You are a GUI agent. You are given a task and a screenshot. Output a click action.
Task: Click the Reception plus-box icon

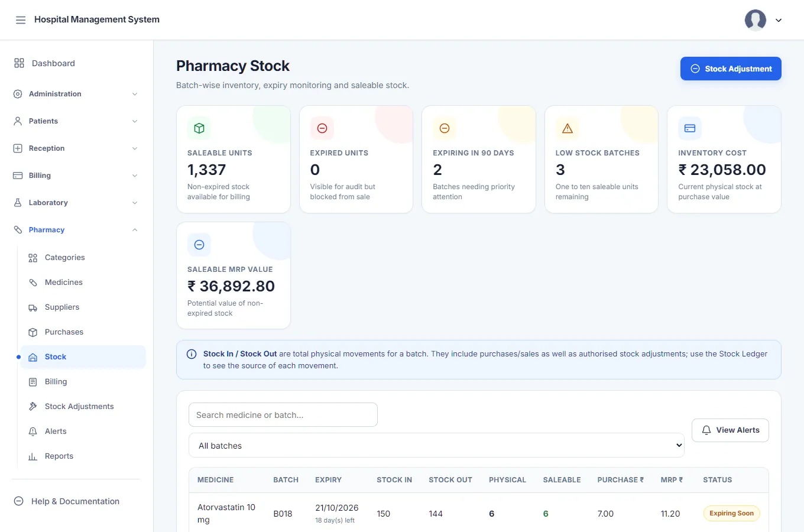tap(18, 148)
